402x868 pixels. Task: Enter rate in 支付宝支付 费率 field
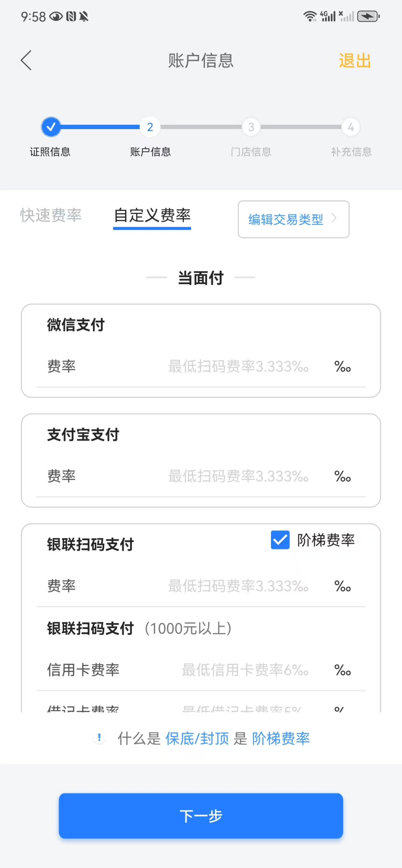pos(238,476)
